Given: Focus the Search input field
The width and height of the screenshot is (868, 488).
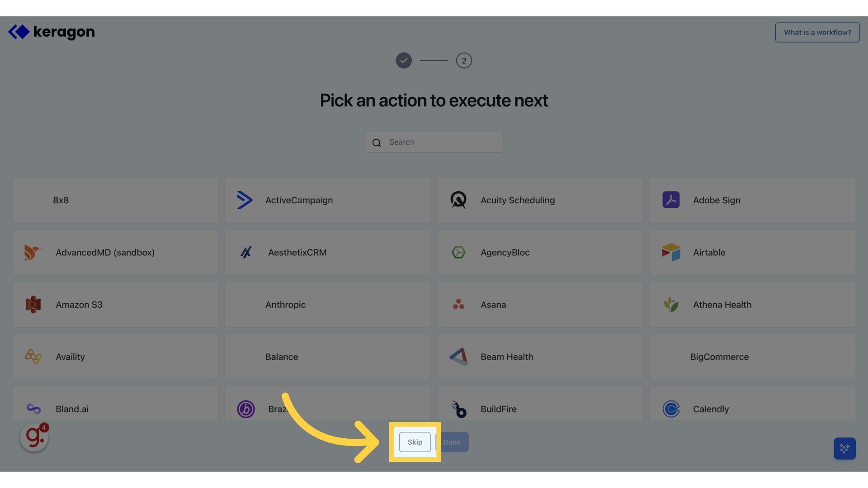Looking at the screenshot, I should pos(434,142).
